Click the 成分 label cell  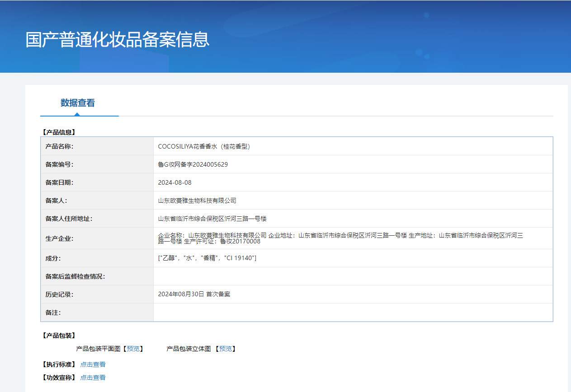click(53, 258)
